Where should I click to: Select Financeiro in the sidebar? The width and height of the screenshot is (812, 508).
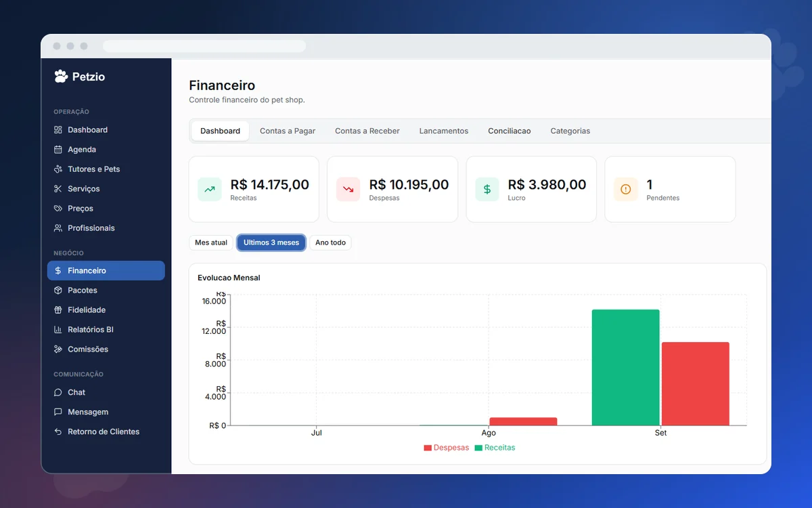(106, 271)
